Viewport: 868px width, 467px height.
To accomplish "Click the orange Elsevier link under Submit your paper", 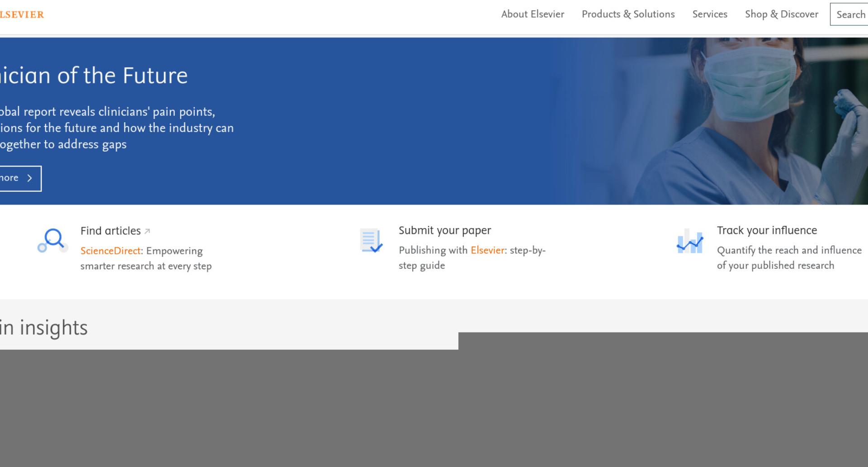I will [x=487, y=250].
